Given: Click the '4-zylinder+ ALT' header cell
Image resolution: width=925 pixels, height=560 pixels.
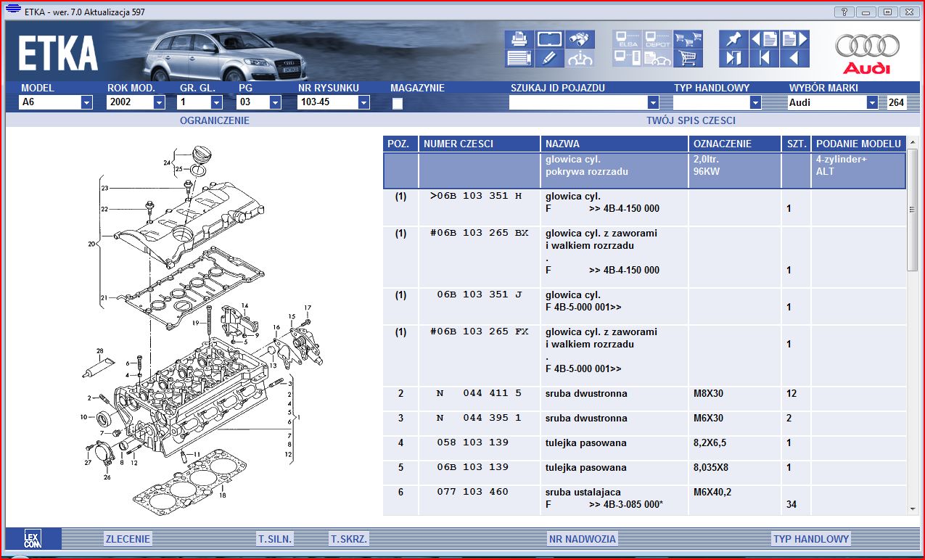Looking at the screenshot, I should coord(859,170).
